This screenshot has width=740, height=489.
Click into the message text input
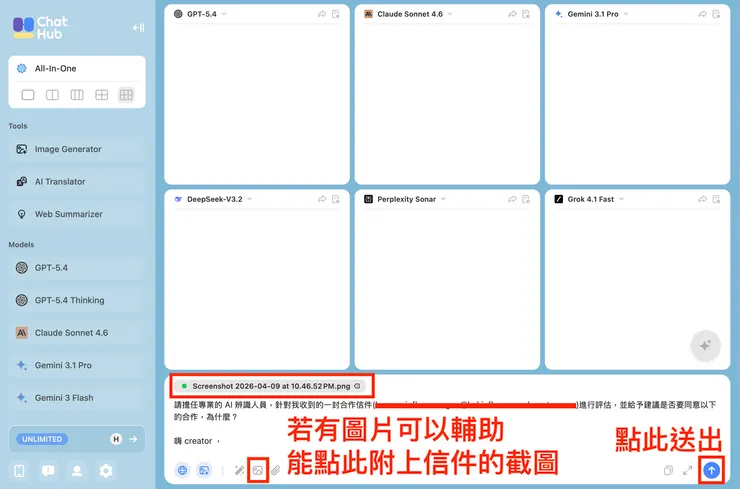click(445, 422)
